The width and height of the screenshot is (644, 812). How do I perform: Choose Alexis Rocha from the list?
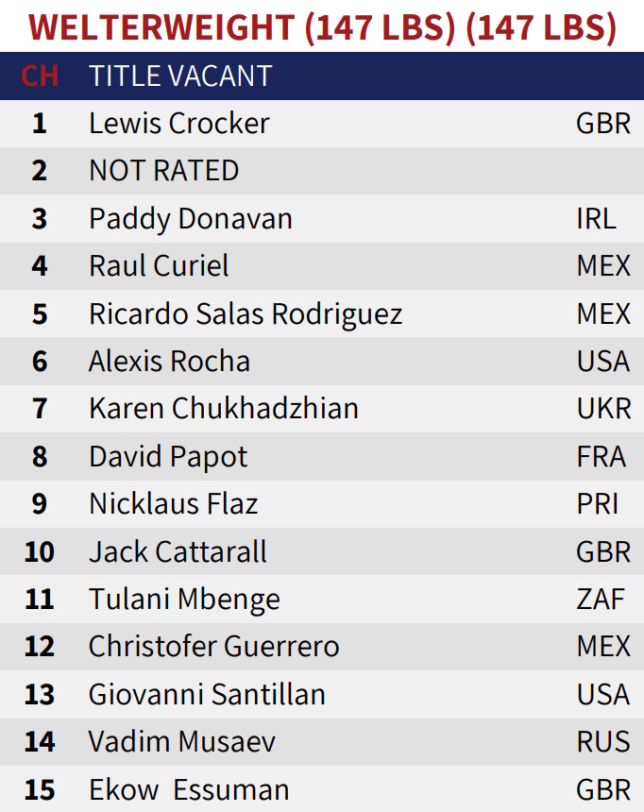[169, 362]
